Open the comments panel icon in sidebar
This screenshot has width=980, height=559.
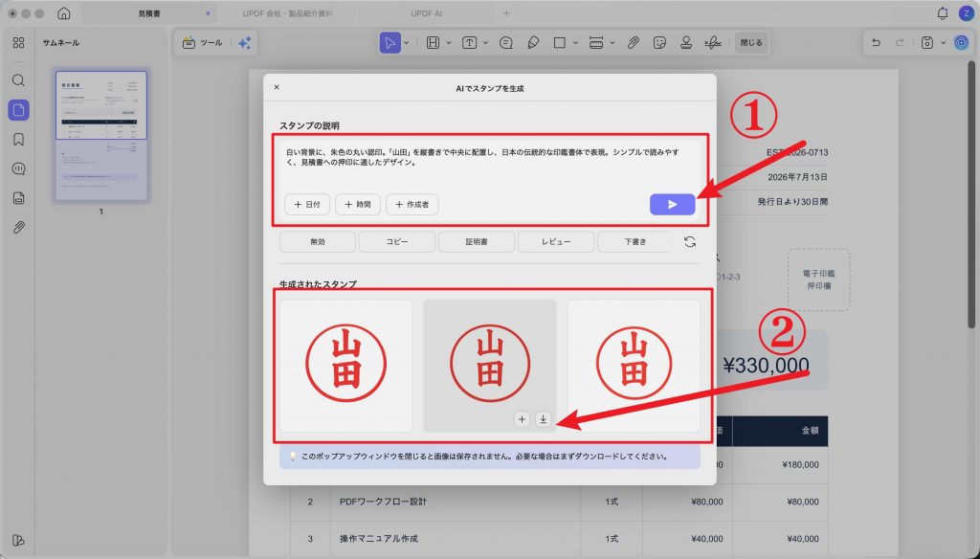click(19, 168)
